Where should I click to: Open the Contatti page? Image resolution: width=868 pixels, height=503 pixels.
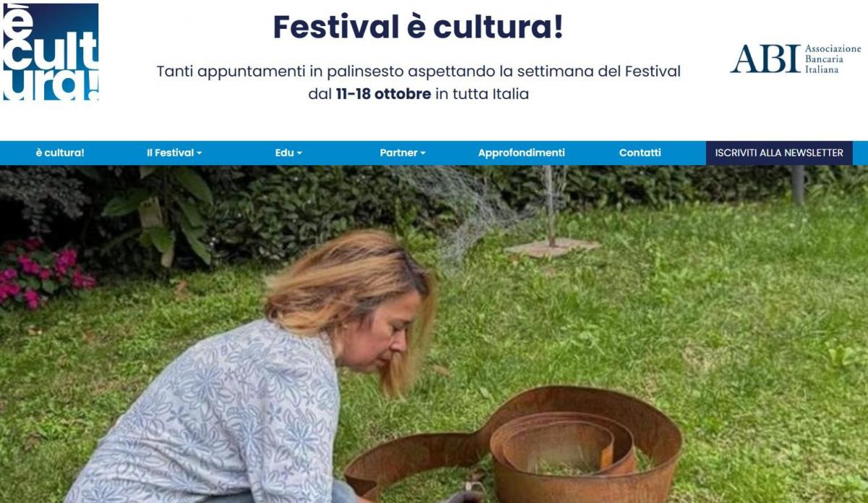[640, 153]
